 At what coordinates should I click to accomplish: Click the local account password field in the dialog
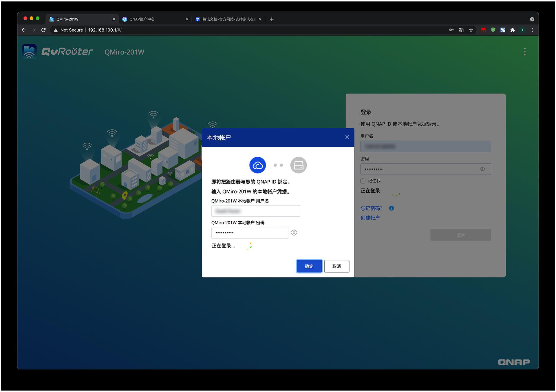point(250,233)
